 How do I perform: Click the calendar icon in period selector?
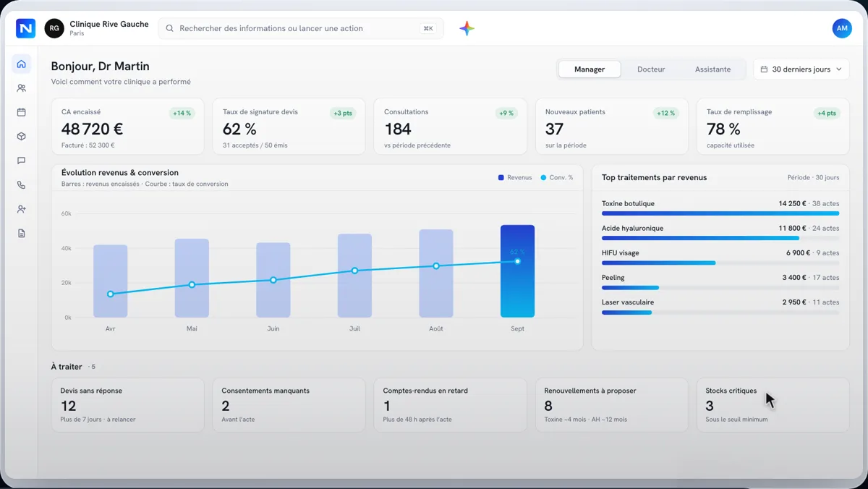click(765, 69)
